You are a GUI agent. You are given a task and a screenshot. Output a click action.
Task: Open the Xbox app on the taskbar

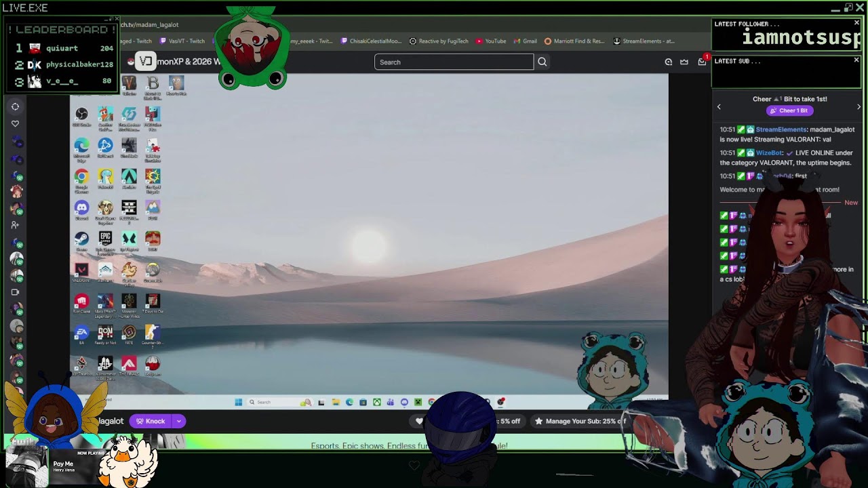(x=376, y=402)
